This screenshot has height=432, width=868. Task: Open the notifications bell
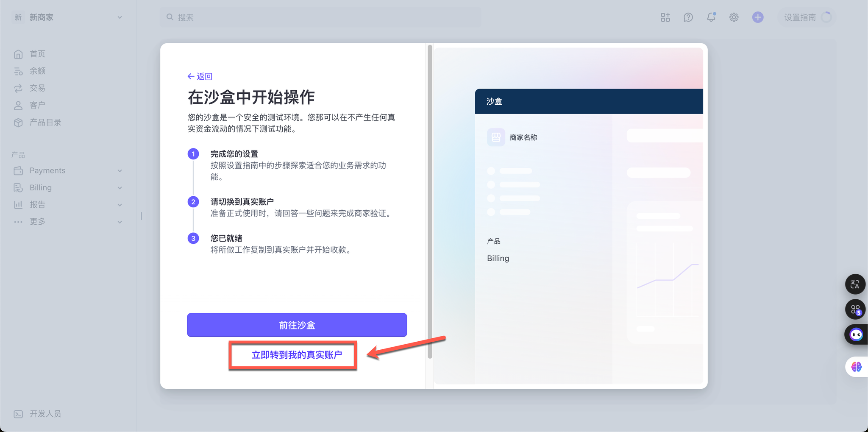point(711,17)
